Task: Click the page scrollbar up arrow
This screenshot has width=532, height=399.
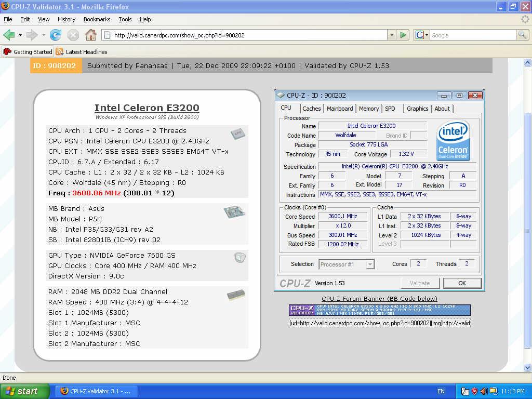Action: point(527,62)
